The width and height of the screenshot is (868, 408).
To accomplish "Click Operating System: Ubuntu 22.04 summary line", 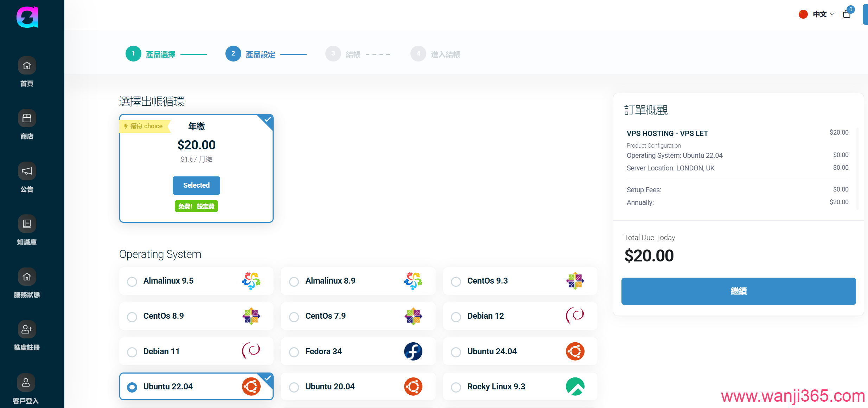I will point(675,155).
